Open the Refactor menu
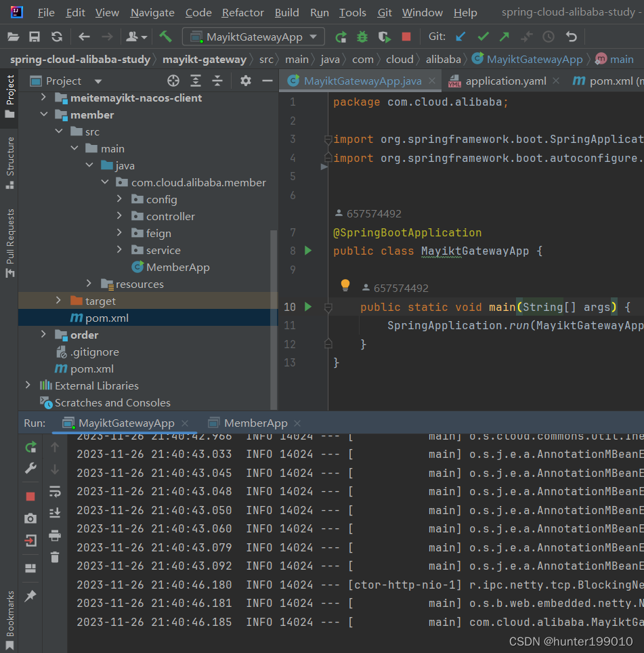This screenshot has height=653, width=644. [x=242, y=13]
